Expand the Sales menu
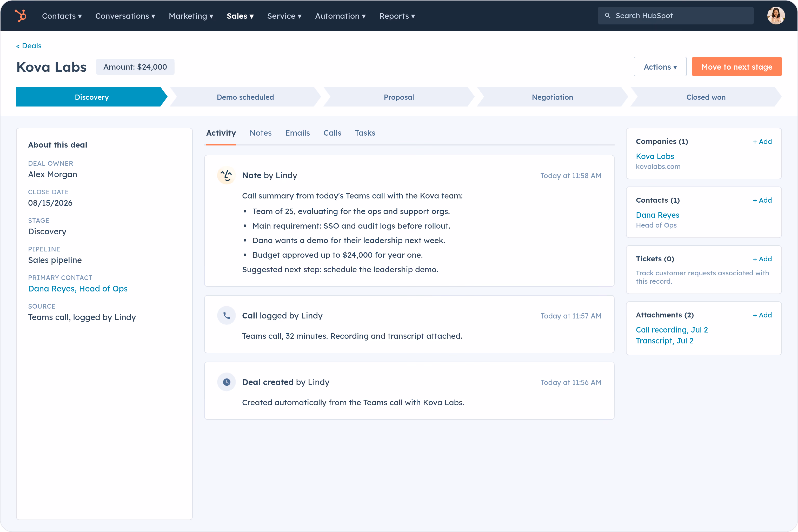Viewport: 798px width, 532px height. (x=240, y=16)
